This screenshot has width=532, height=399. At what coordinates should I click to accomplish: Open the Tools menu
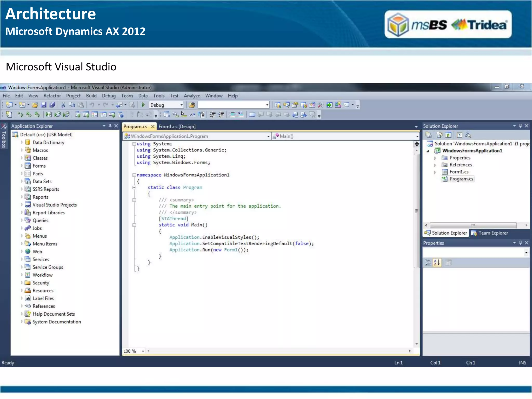click(159, 96)
